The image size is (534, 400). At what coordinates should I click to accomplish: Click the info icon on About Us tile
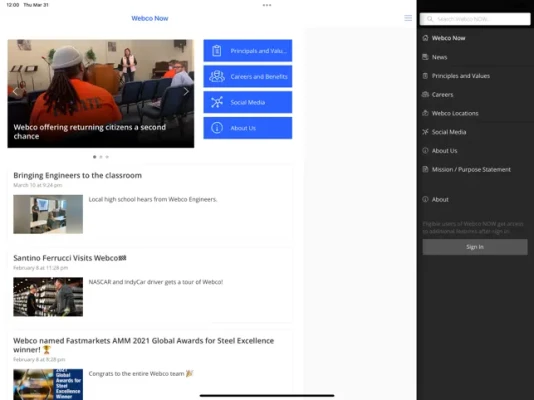click(217, 128)
